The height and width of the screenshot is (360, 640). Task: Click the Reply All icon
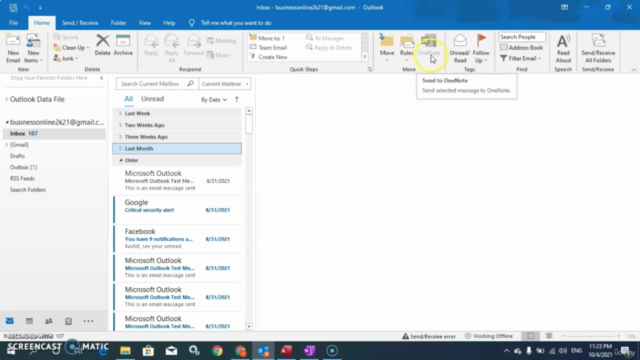tap(171, 41)
